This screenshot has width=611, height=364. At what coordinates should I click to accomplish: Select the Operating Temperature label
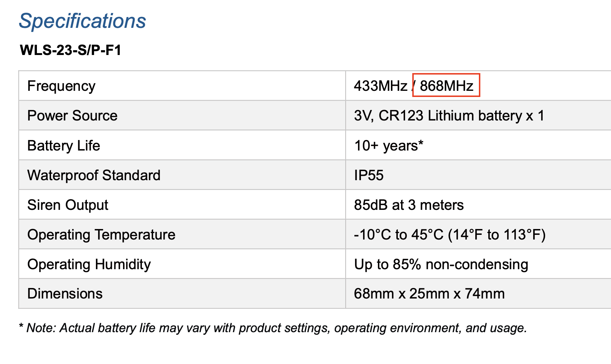pos(101,235)
